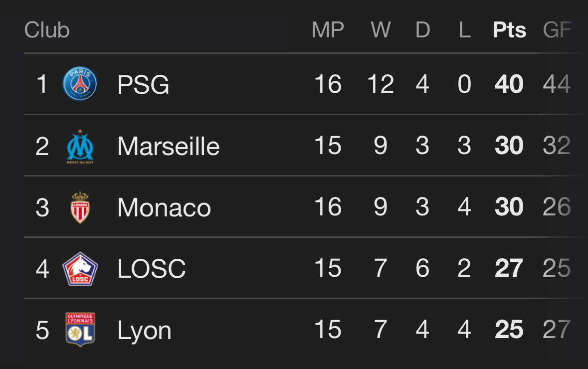
Task: Select the Monaco team name
Action: pyautogui.click(x=164, y=207)
